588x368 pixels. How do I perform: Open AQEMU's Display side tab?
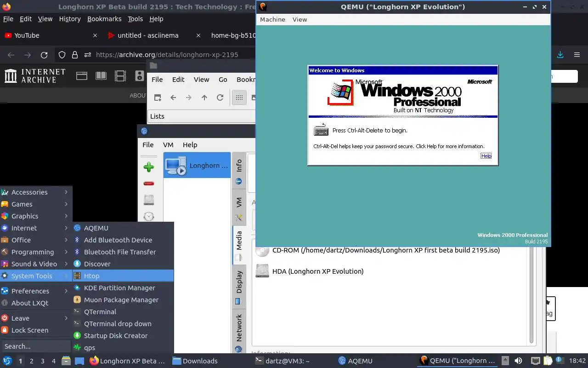pyautogui.click(x=238, y=287)
